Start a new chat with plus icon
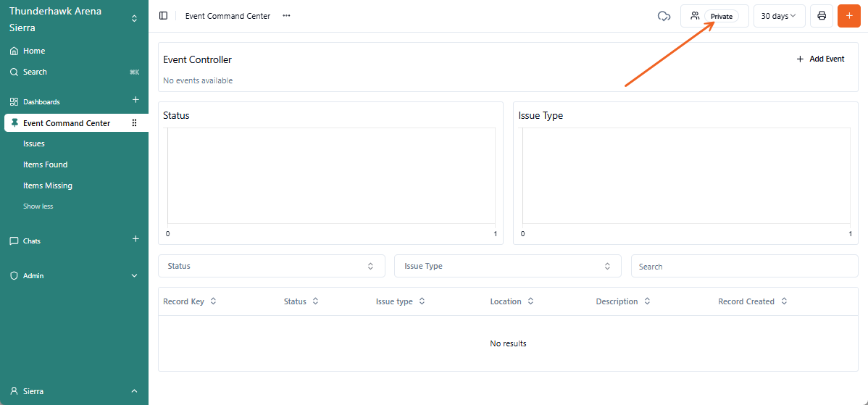This screenshot has width=868, height=405. pyautogui.click(x=135, y=239)
